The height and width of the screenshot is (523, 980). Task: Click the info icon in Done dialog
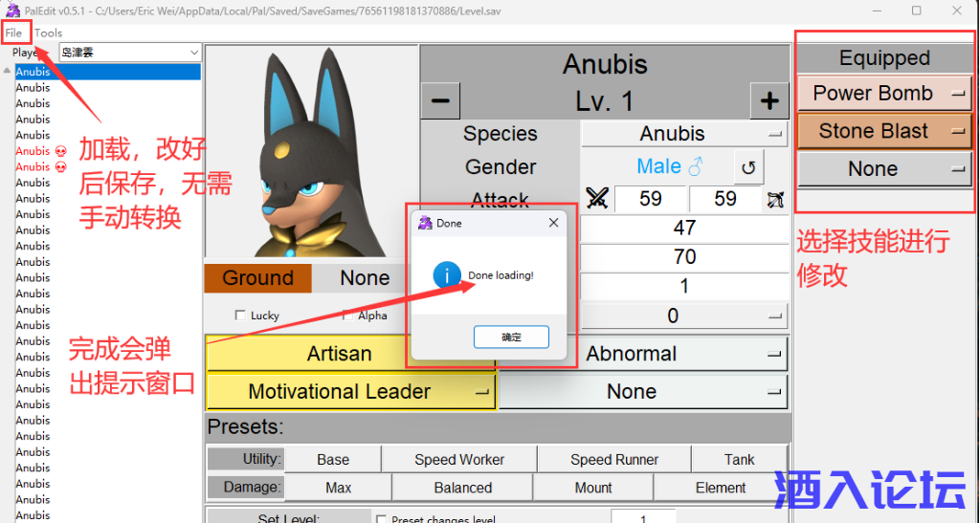point(447,274)
